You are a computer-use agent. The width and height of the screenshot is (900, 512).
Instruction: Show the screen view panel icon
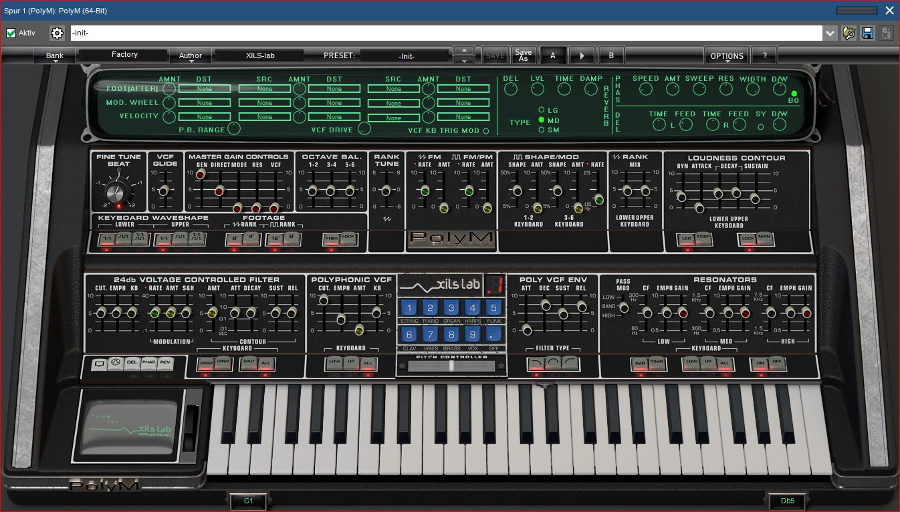pos(99,363)
